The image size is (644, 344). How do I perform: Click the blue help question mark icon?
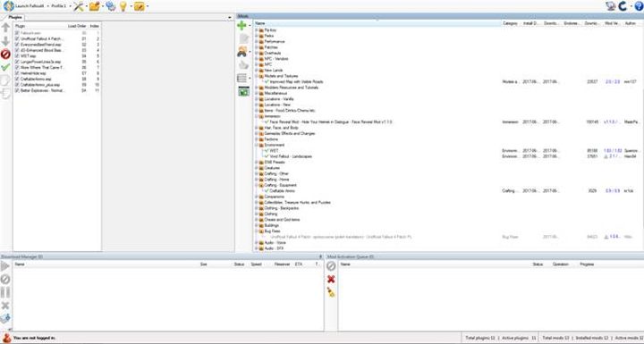point(639,5)
